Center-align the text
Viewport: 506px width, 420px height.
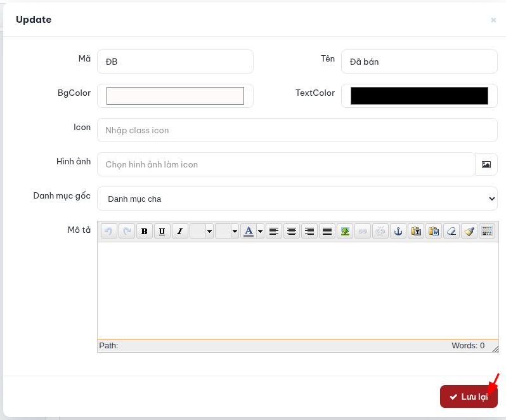(x=292, y=231)
